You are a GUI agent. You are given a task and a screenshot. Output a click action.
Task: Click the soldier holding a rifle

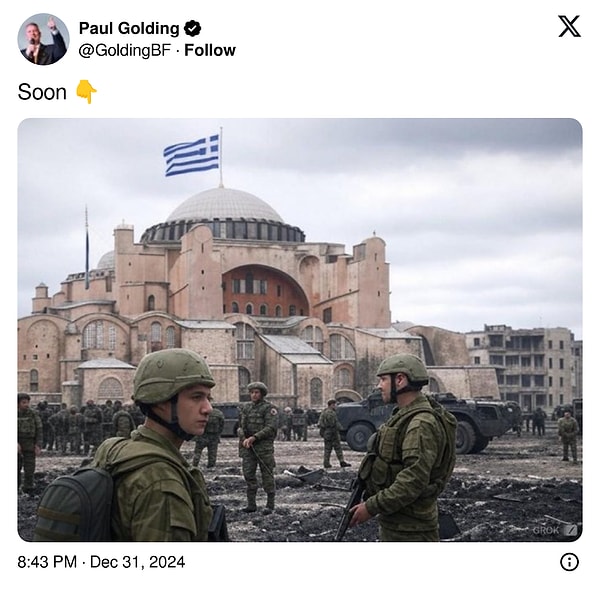[400, 448]
